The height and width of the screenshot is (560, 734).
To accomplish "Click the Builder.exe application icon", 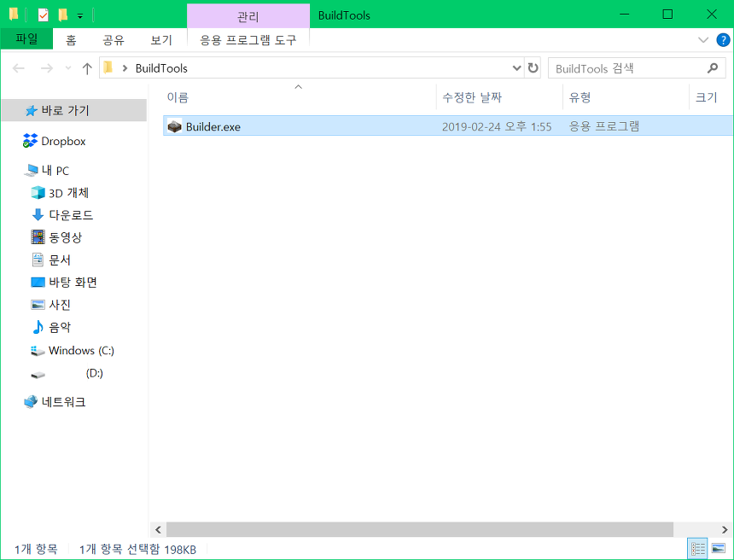I will point(175,126).
